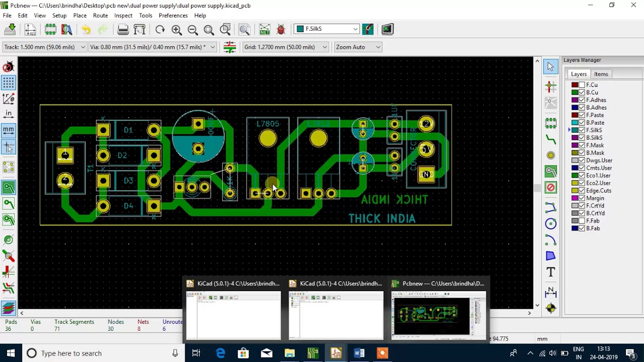Run Design Rules Check bug icon
This screenshot has height=362, width=644.
coord(281,29)
